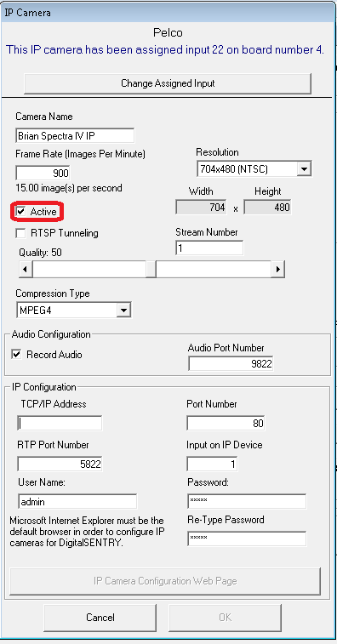Click the IP Camera Configuration Web Page button
The image size is (337, 644).
pyautogui.click(x=165, y=581)
